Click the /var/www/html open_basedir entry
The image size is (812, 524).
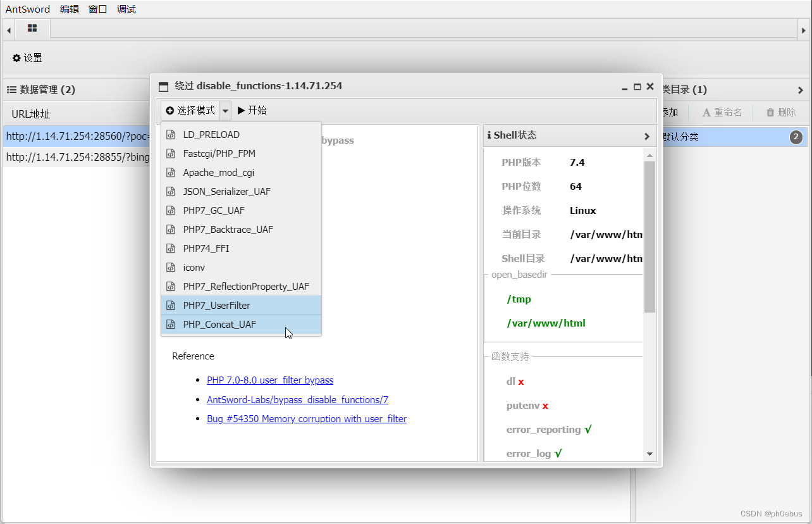(546, 323)
